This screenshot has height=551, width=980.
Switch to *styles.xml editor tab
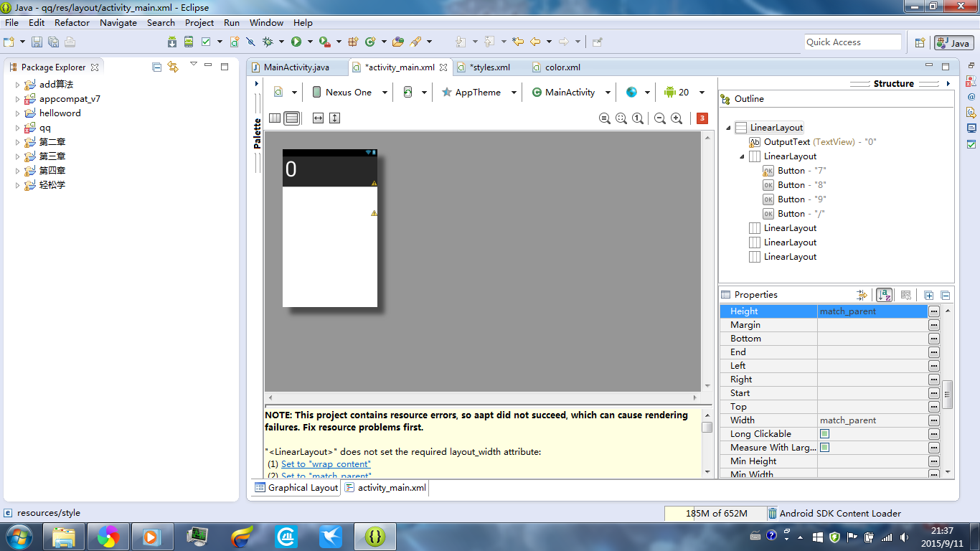(x=489, y=67)
